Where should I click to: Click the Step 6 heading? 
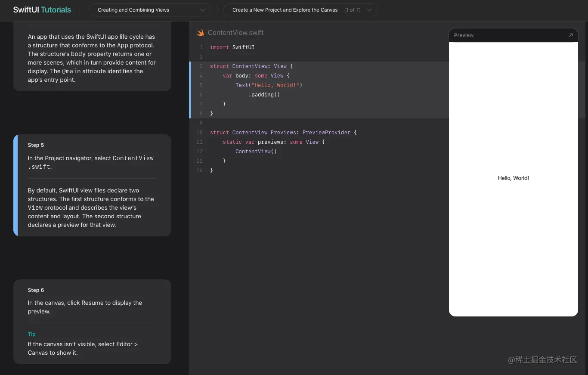pos(36,290)
